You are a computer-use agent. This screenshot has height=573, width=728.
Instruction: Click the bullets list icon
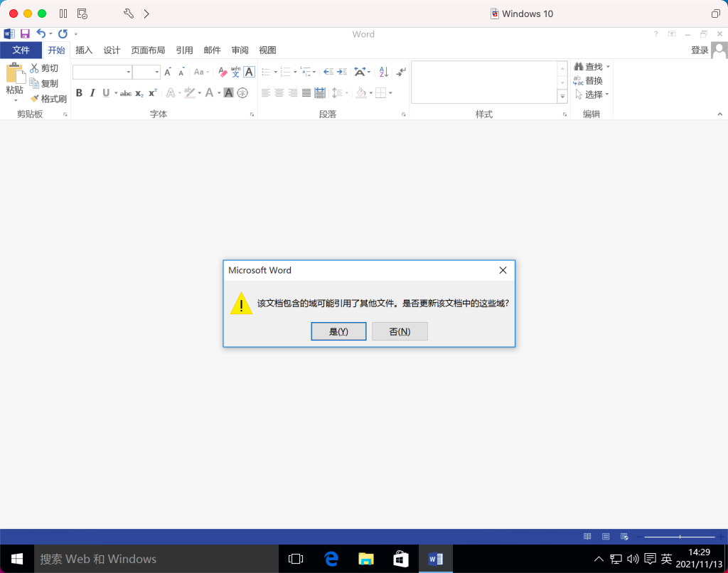tap(266, 72)
